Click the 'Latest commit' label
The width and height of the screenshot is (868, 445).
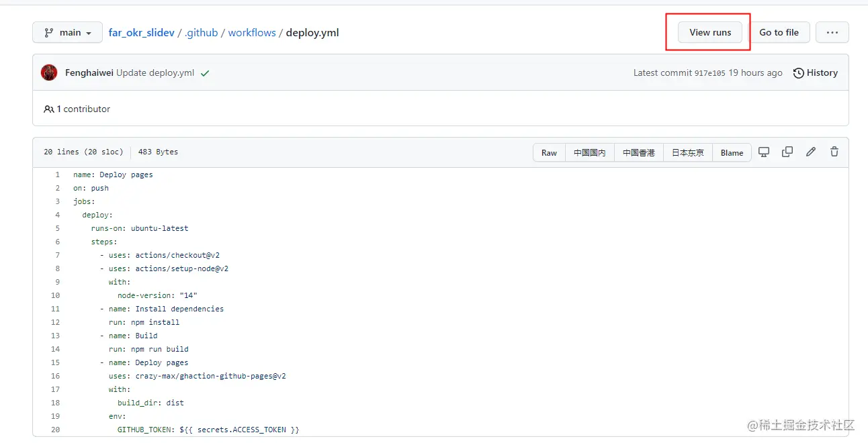662,72
